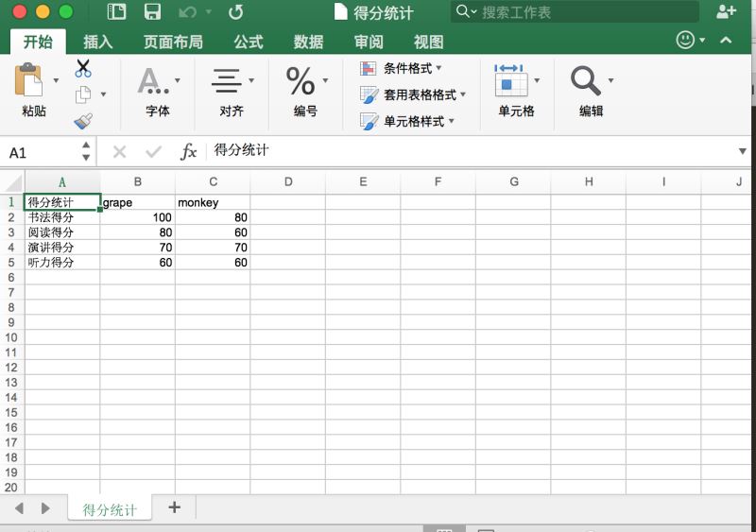Click the 套用表格格式 table format button

413,94
